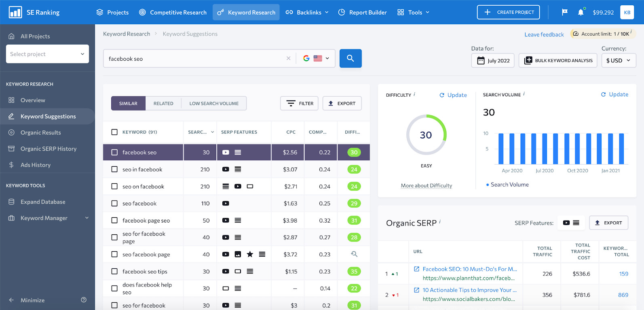The height and width of the screenshot is (310, 644).
Task: Click the CREATE PROJECT button
Action: coord(509,12)
